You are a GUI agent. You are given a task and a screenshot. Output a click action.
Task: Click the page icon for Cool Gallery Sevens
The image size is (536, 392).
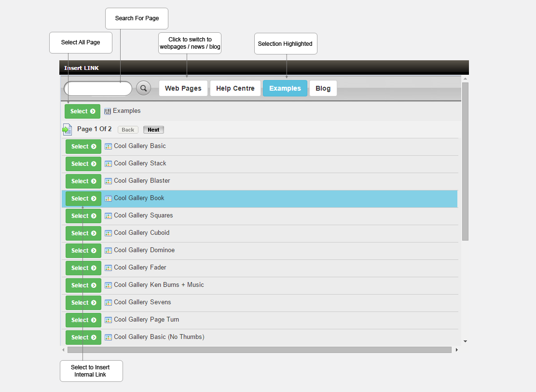[109, 303]
